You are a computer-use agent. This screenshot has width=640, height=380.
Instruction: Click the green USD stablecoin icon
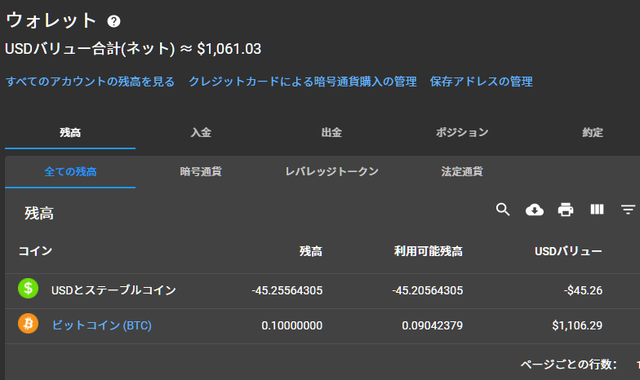pyautogui.click(x=28, y=288)
